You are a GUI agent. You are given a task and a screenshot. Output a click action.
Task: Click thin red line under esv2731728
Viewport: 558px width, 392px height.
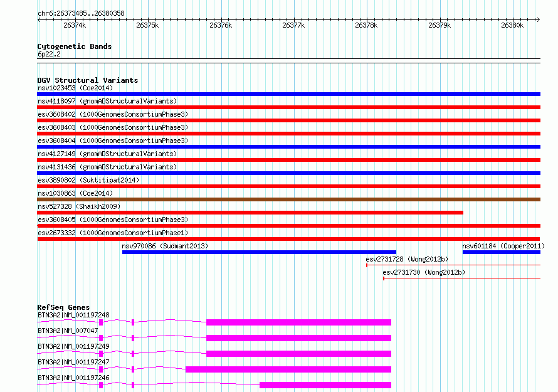[453, 265]
